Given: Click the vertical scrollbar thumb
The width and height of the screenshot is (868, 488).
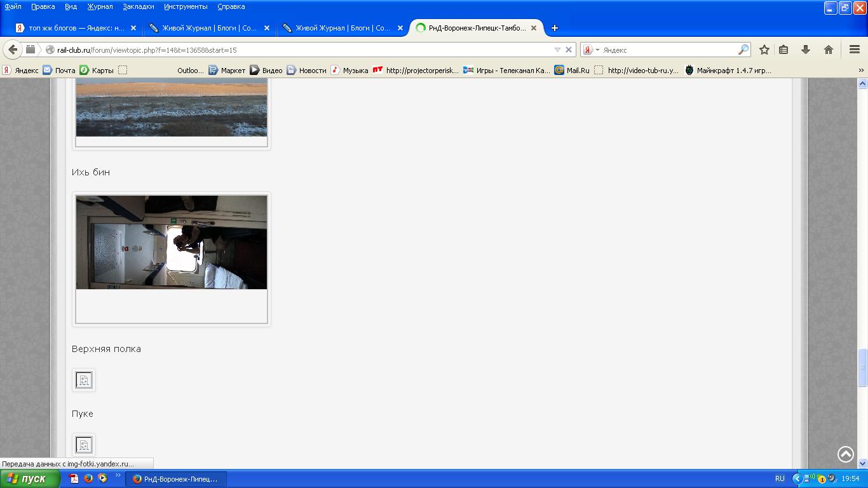Looking at the screenshot, I should (x=862, y=367).
